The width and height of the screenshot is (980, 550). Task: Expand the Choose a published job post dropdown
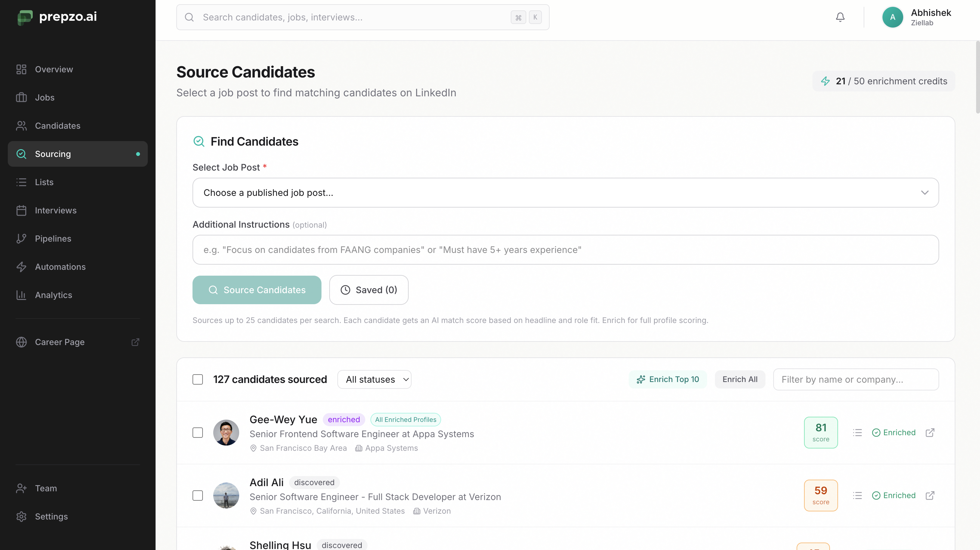565,193
